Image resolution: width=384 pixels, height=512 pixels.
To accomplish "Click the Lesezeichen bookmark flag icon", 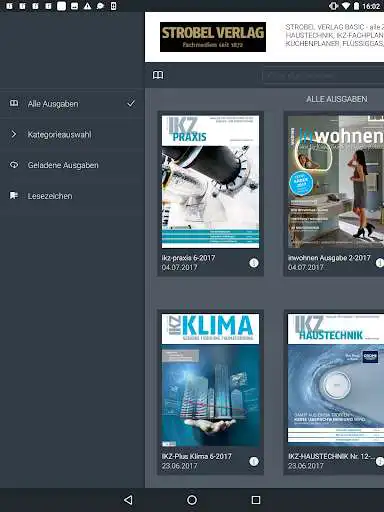I will coord(14,195).
